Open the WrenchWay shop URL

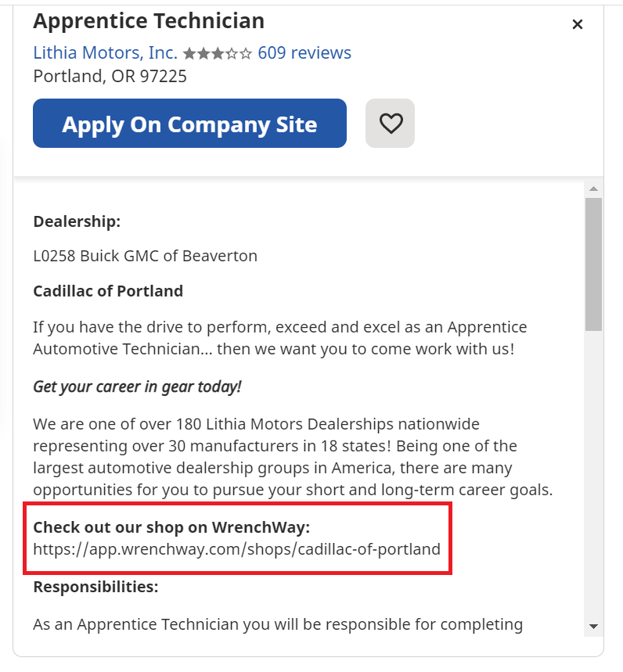pyautogui.click(x=236, y=549)
